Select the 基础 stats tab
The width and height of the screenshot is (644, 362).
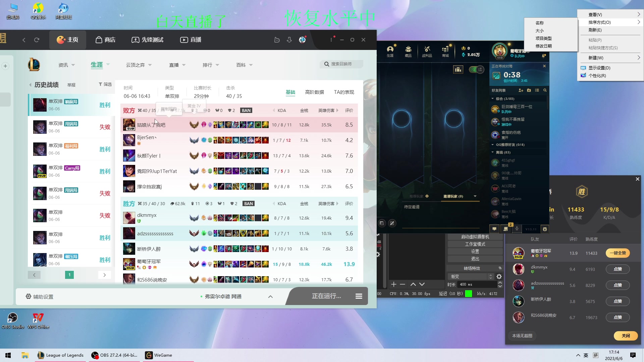290,92
